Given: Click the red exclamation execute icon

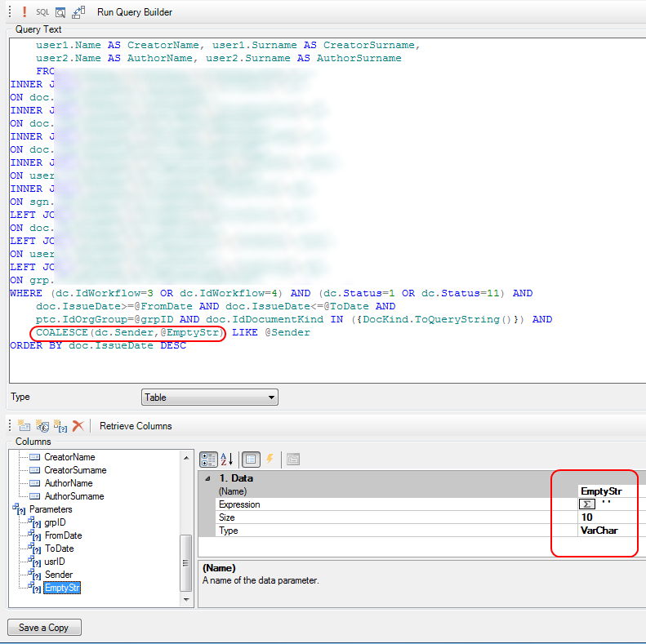Looking at the screenshot, I should (x=25, y=12).
